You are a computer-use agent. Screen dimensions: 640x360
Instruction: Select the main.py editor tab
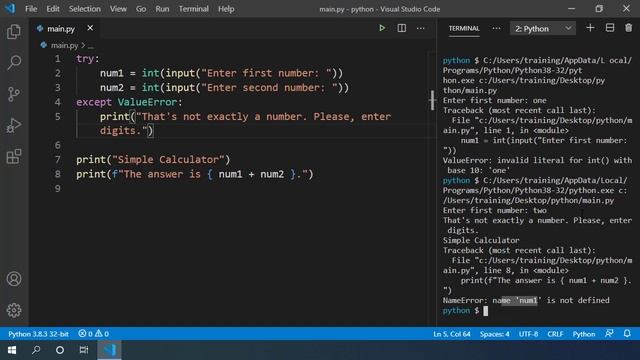coord(65,29)
